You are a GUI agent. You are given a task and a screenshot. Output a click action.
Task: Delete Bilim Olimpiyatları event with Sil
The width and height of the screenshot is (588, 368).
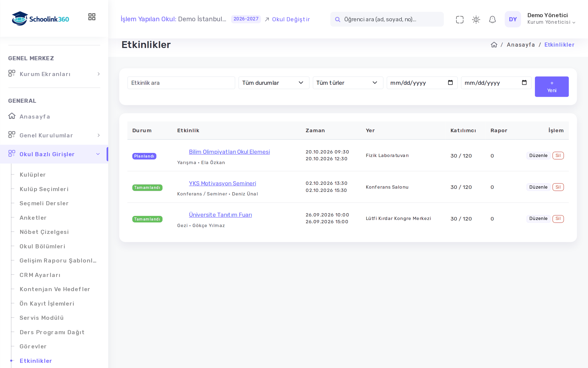tap(558, 155)
